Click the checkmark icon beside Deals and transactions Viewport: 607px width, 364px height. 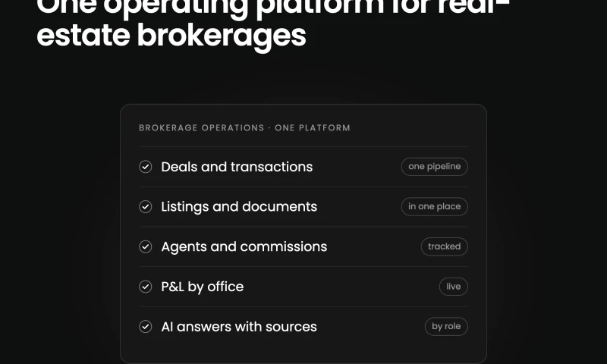146,167
